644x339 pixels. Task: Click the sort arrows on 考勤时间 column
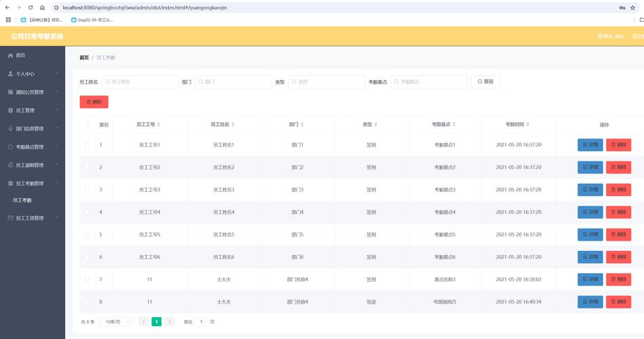point(527,125)
